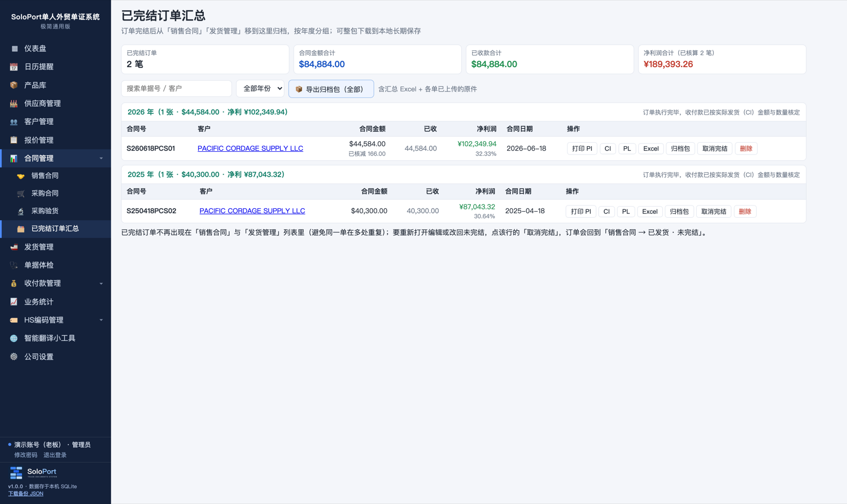
Task: Expand the HS编码管理 submenu arrow
Action: click(x=101, y=320)
